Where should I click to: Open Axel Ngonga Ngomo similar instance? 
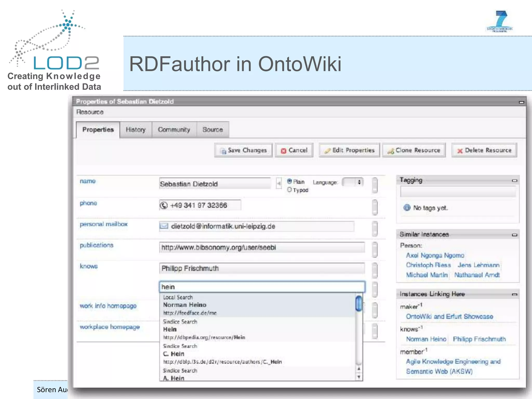435,255
